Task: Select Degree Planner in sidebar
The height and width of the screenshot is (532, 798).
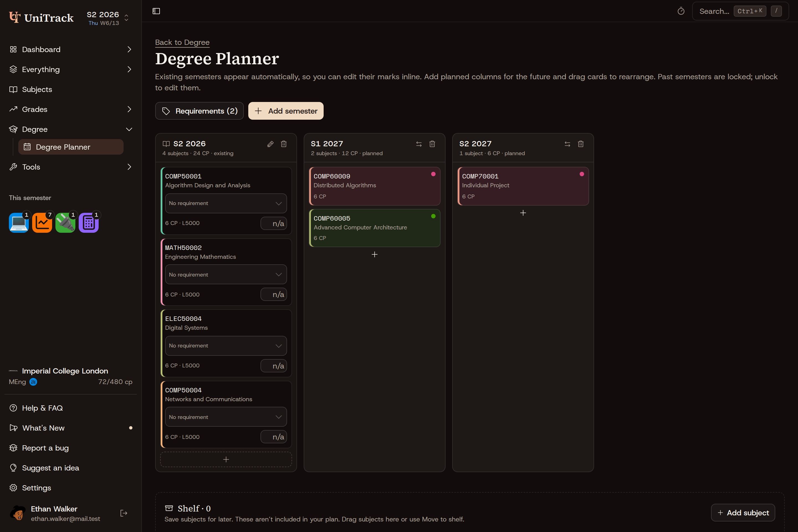Action: pyautogui.click(x=71, y=147)
